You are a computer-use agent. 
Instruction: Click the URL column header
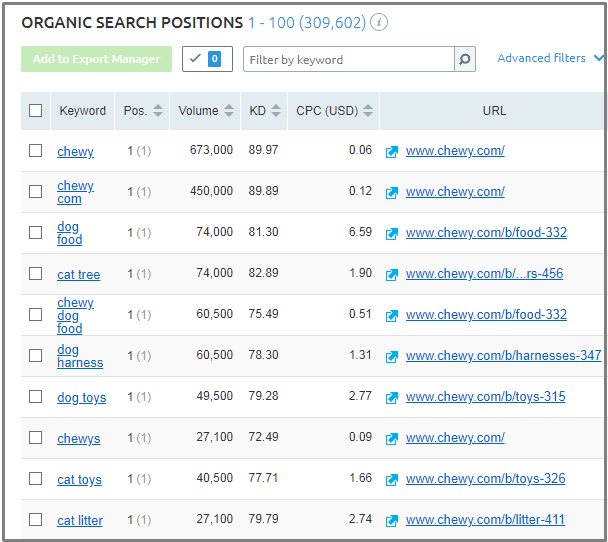[x=494, y=110]
